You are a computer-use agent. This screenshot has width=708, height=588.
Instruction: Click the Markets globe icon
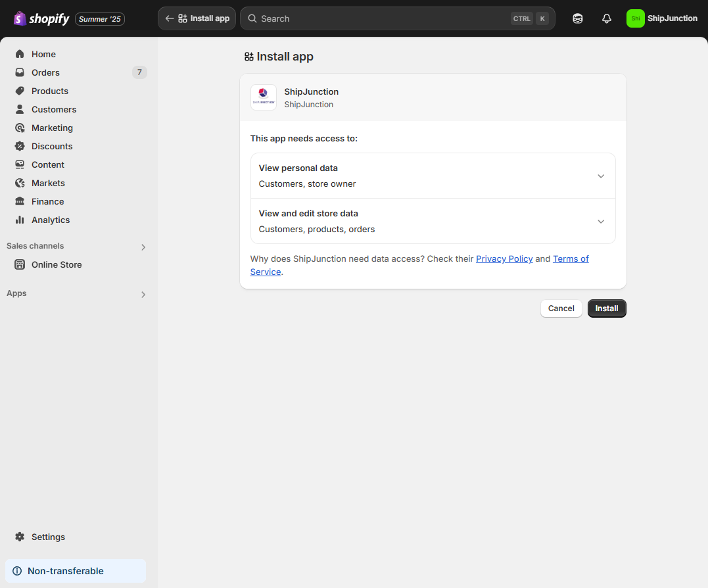pyautogui.click(x=20, y=184)
